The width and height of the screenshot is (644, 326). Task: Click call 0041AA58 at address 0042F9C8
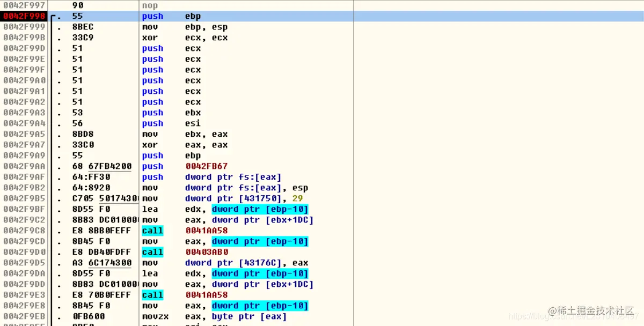(x=185, y=231)
